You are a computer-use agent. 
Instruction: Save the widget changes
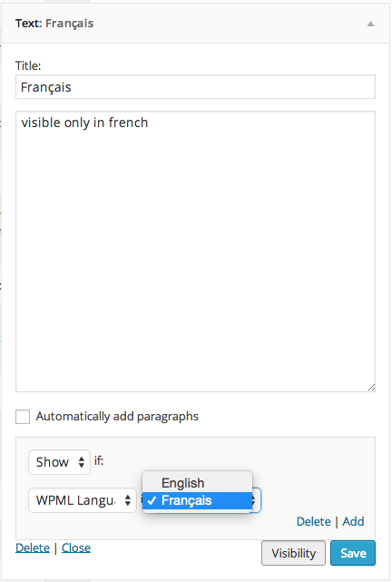point(353,553)
